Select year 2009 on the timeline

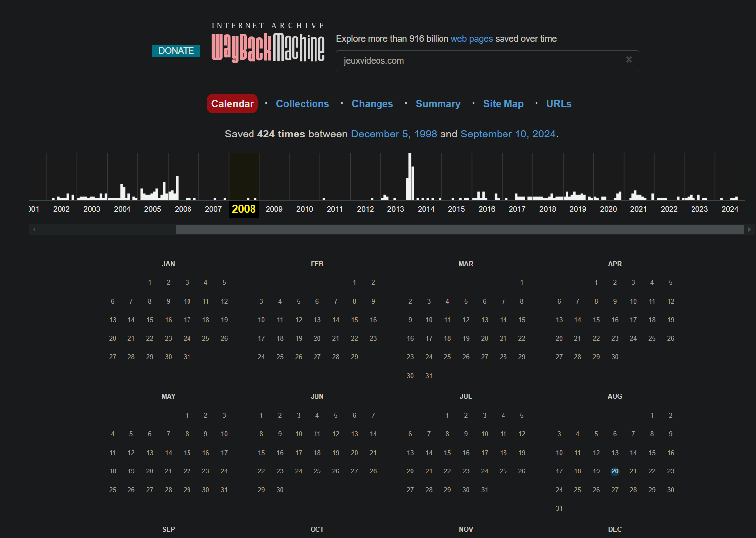point(274,209)
